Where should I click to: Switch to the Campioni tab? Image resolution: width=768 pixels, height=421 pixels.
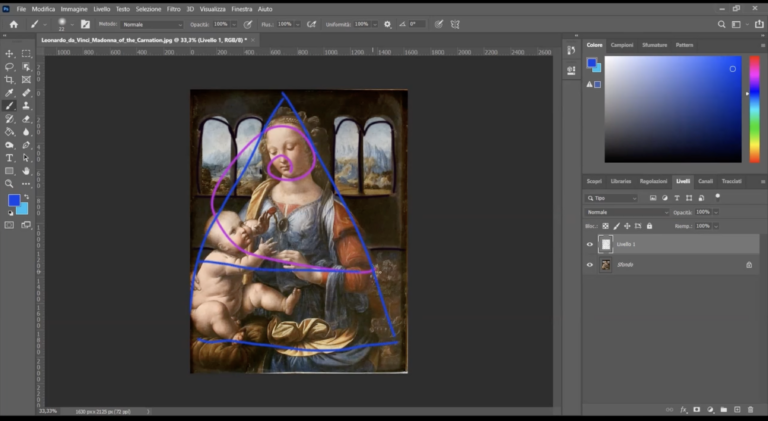(622, 45)
